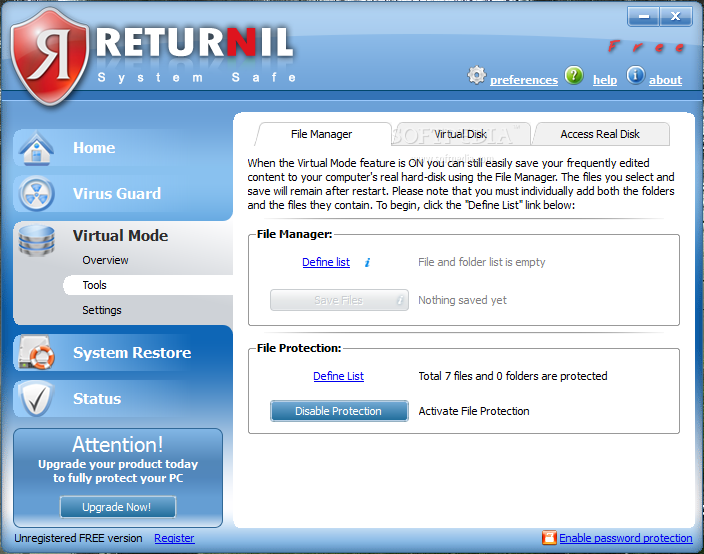Open the Virus Guard section
This screenshot has width=704, height=554.
[x=117, y=194]
